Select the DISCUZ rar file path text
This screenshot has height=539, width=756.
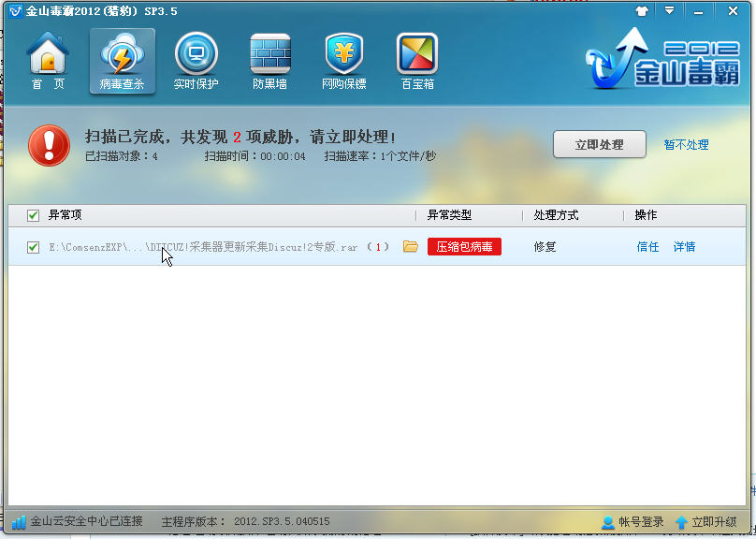click(203, 247)
